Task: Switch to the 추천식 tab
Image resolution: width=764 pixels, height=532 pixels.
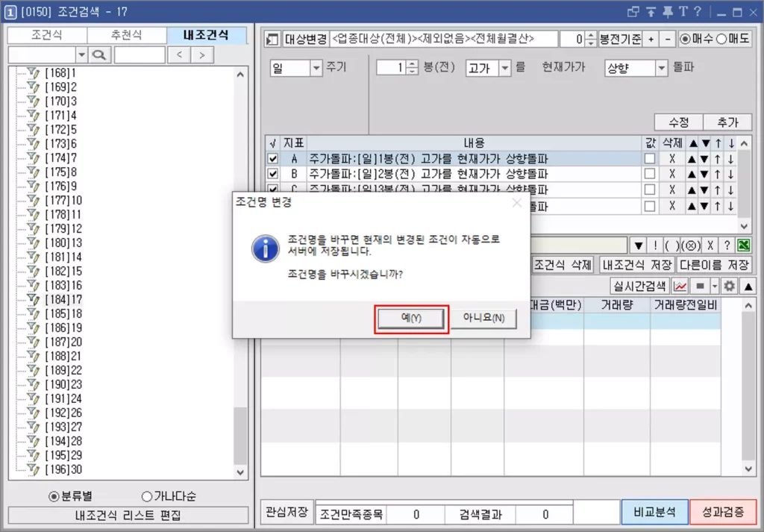Action: coord(126,35)
